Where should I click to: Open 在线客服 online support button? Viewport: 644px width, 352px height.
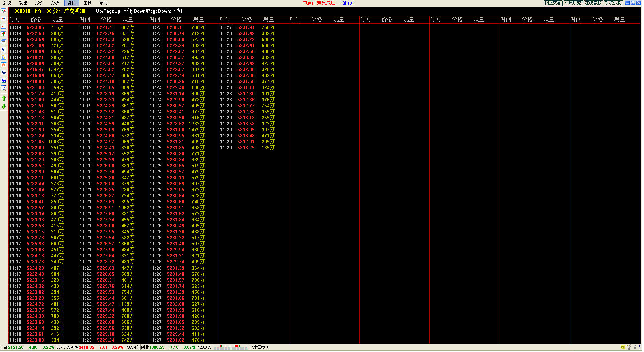[593, 3]
